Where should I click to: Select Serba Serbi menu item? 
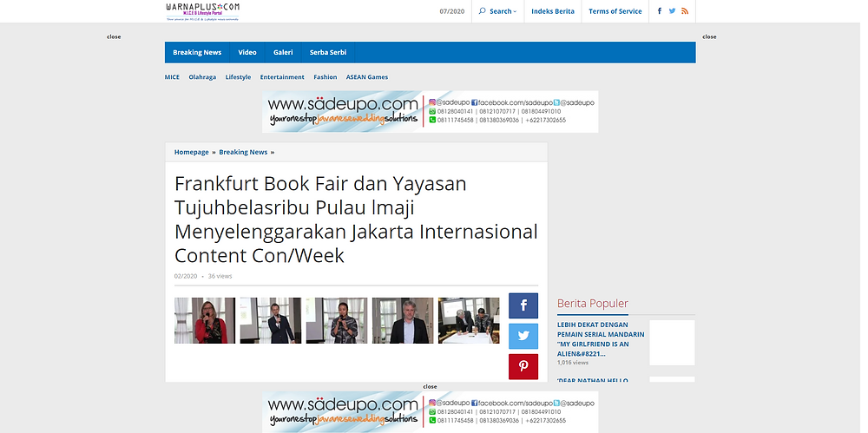pyautogui.click(x=328, y=53)
